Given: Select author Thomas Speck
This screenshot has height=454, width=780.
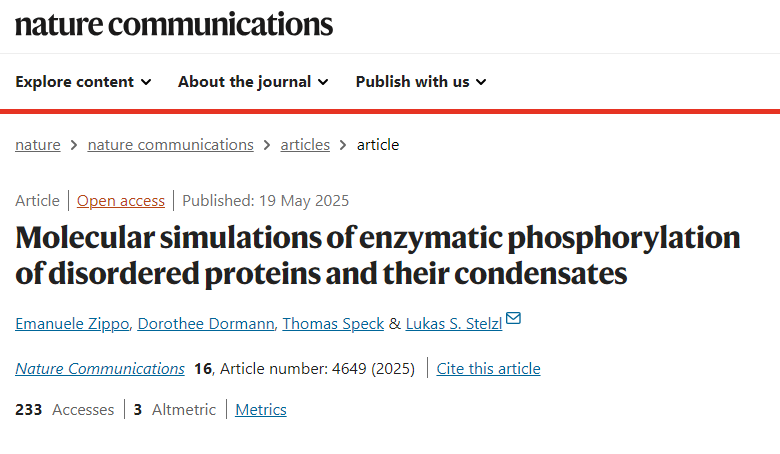Looking at the screenshot, I should click(x=333, y=324).
